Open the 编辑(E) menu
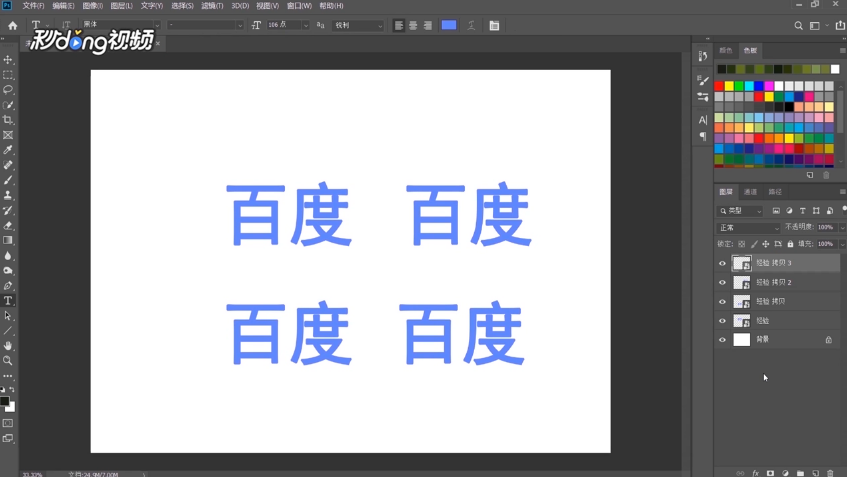 63,5
